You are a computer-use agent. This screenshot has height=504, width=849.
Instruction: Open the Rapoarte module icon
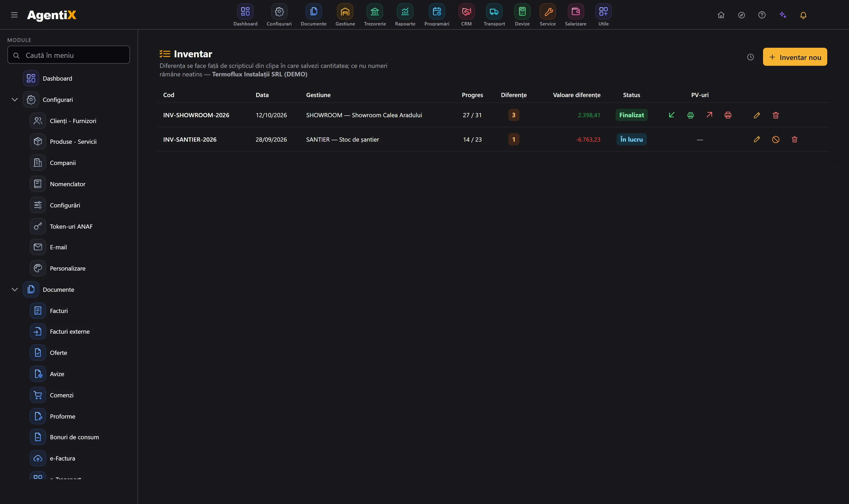click(x=405, y=12)
